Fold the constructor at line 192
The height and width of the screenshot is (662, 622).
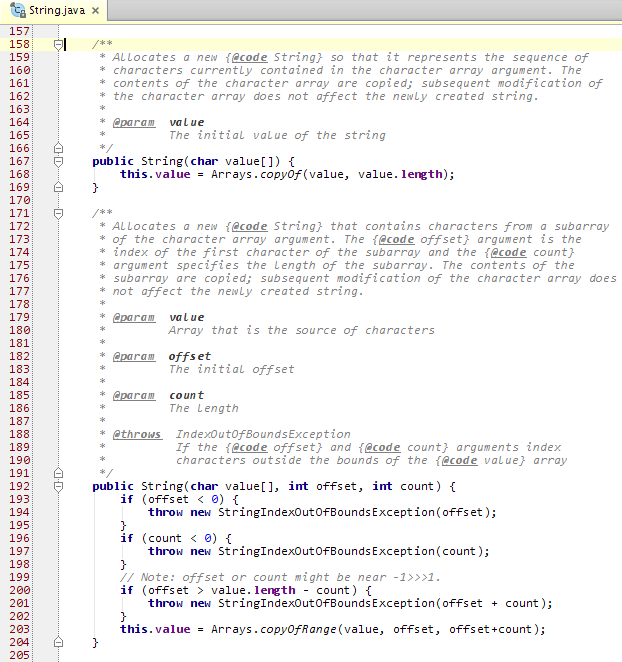[59, 486]
